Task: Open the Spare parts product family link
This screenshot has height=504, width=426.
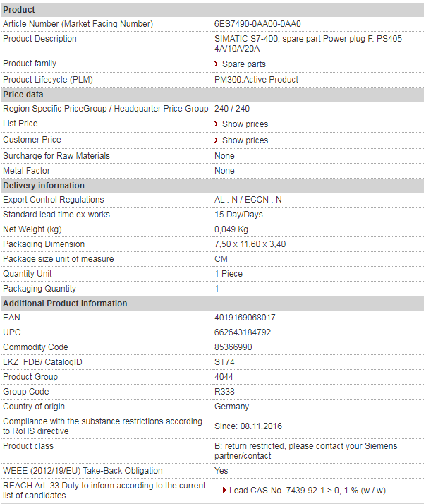Action: tap(244, 64)
